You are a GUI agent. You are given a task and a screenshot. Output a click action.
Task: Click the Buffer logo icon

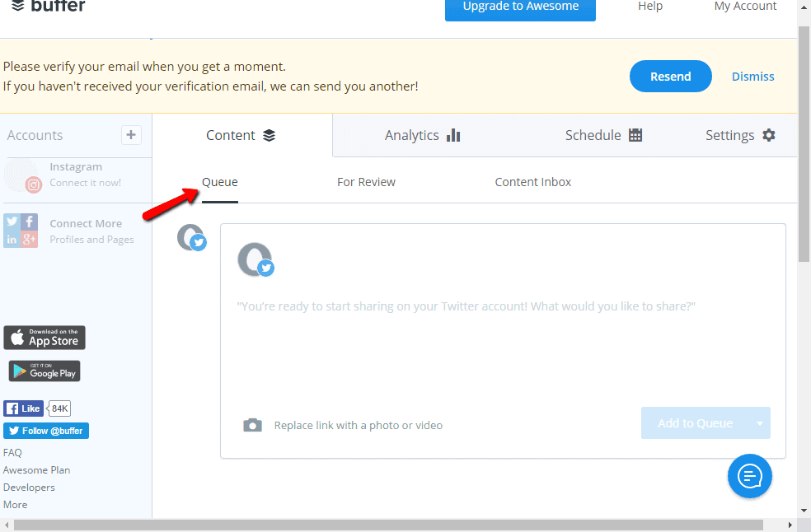click(18, 6)
